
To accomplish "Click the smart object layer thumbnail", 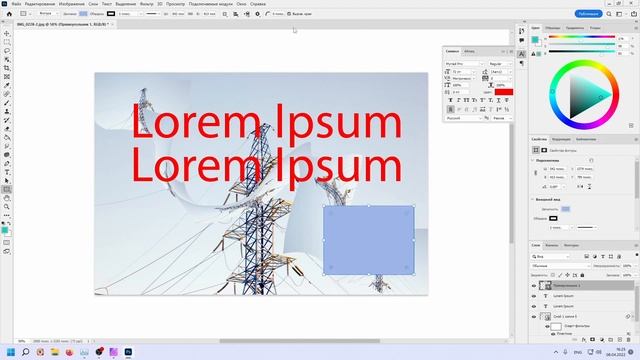I will point(545,316).
